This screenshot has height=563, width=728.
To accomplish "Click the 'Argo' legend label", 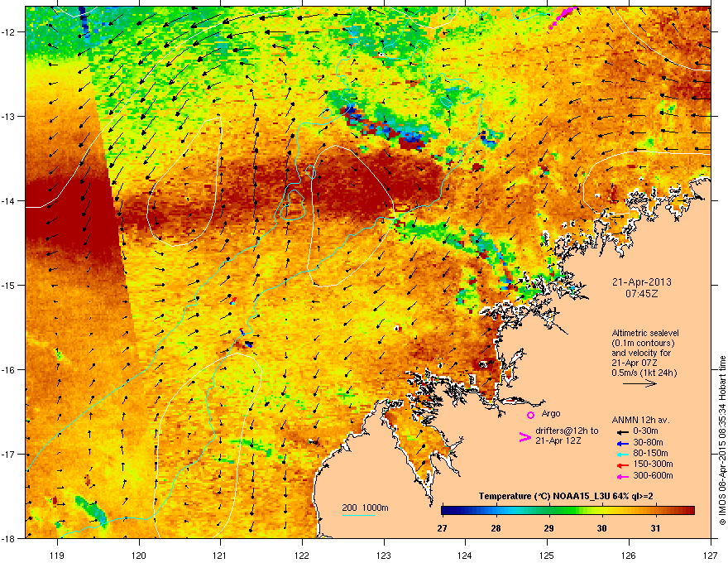I will click(551, 413).
